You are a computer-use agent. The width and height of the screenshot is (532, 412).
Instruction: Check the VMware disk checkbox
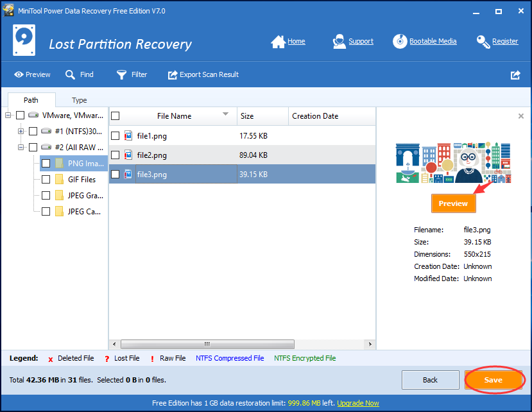21,116
